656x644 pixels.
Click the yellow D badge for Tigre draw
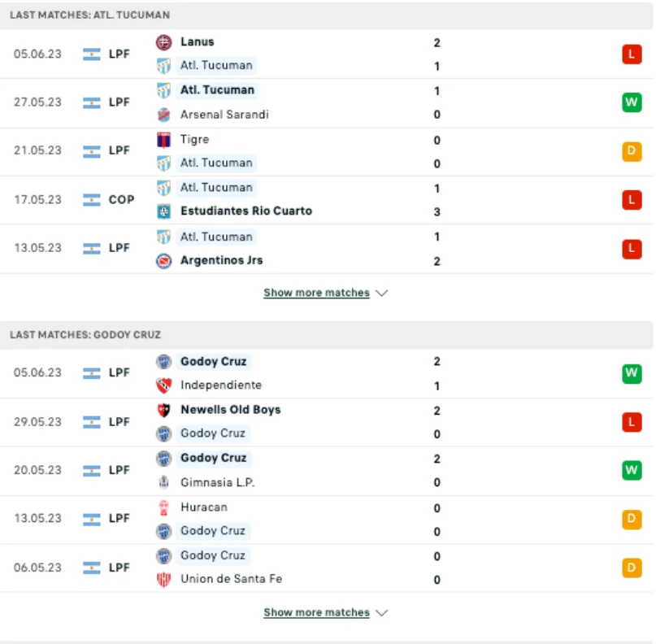(632, 151)
